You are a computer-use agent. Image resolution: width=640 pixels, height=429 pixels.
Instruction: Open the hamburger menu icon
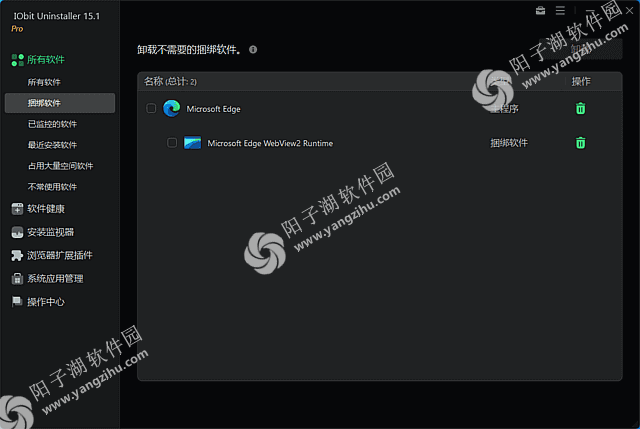[x=560, y=11]
